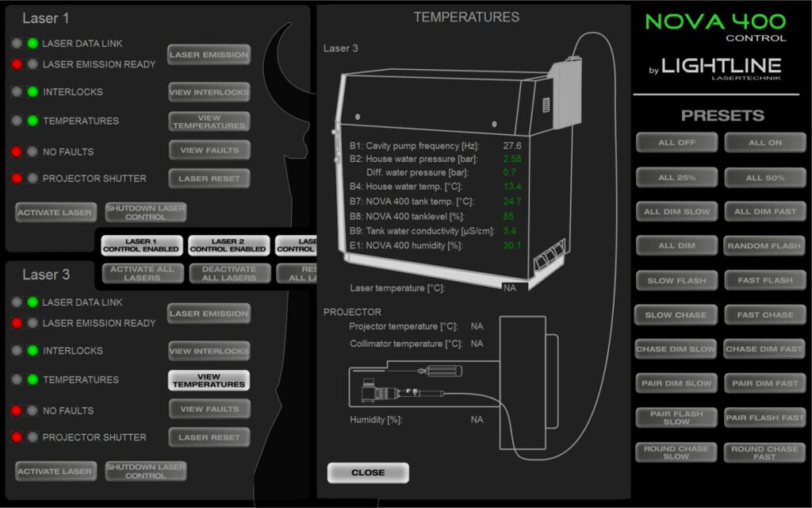The width and height of the screenshot is (812, 508).
Task: Select SLOW FLASH preset
Action: tap(677, 280)
